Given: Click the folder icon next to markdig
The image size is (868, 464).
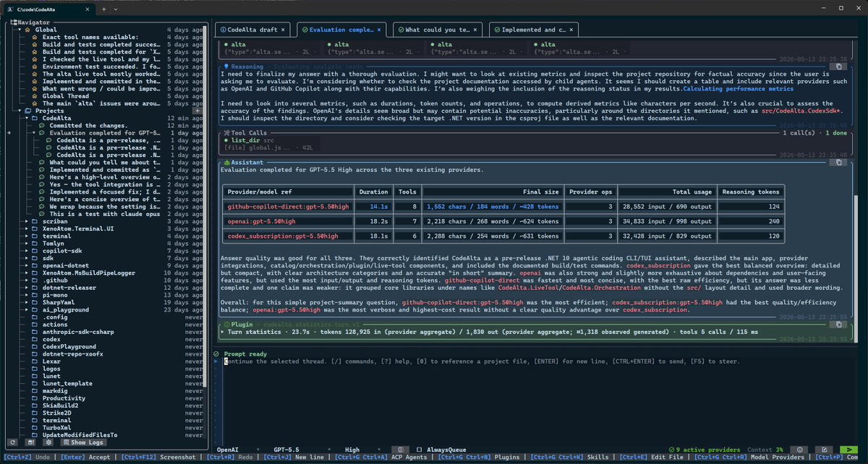Looking at the screenshot, I should click(34, 390).
